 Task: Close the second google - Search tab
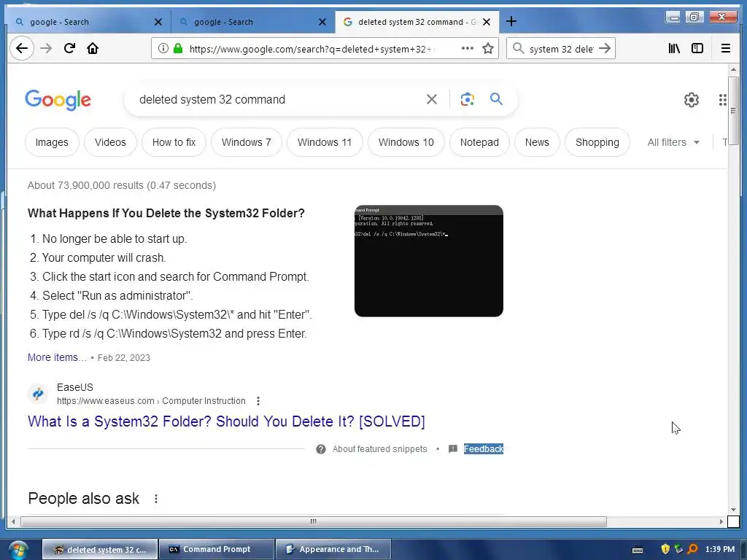point(322,22)
